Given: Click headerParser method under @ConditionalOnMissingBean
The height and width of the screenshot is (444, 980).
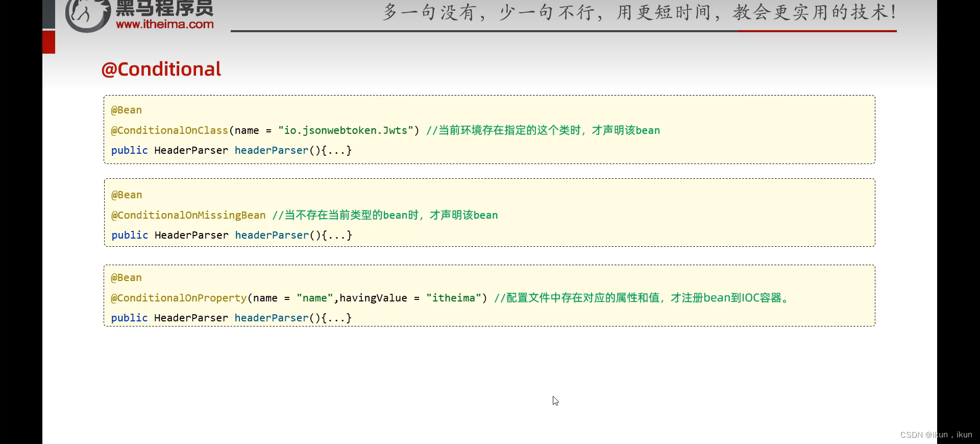Looking at the screenshot, I should [x=272, y=235].
